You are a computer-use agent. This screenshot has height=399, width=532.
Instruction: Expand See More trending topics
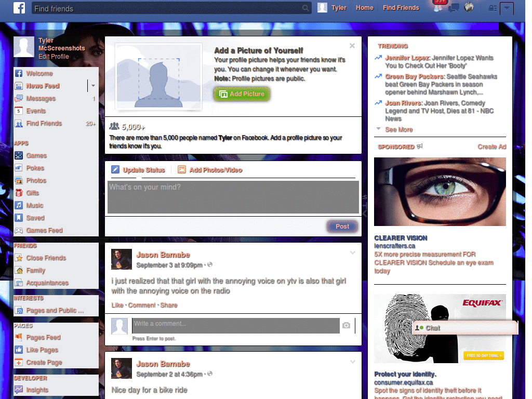(x=398, y=129)
